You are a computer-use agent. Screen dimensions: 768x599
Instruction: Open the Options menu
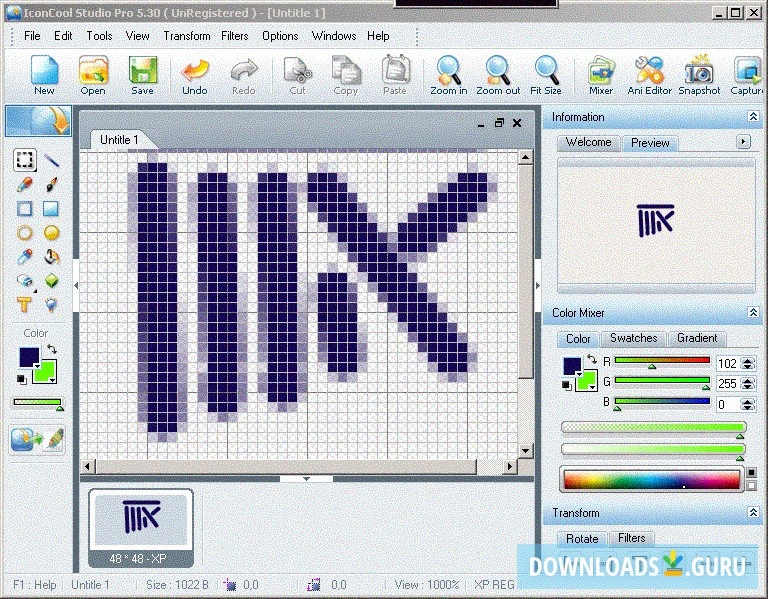pyautogui.click(x=280, y=36)
